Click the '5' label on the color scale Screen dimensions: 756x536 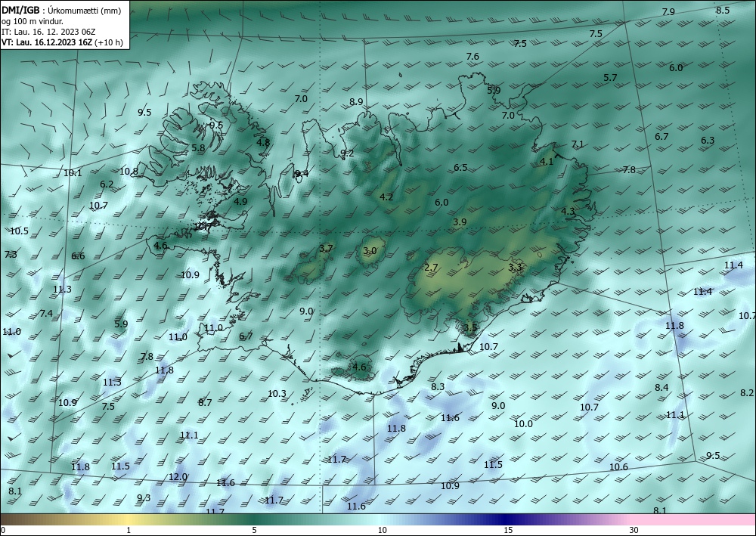click(x=254, y=531)
